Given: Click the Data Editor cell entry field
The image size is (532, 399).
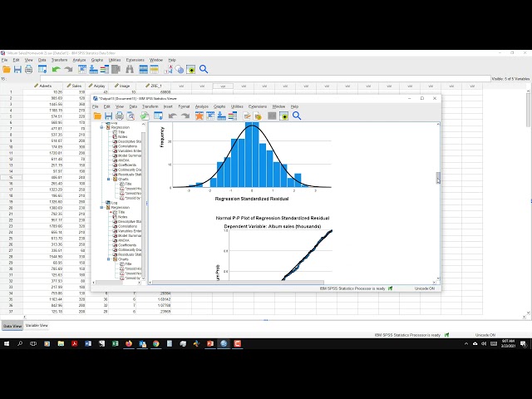Looking at the screenshot, I should click(x=265, y=79).
